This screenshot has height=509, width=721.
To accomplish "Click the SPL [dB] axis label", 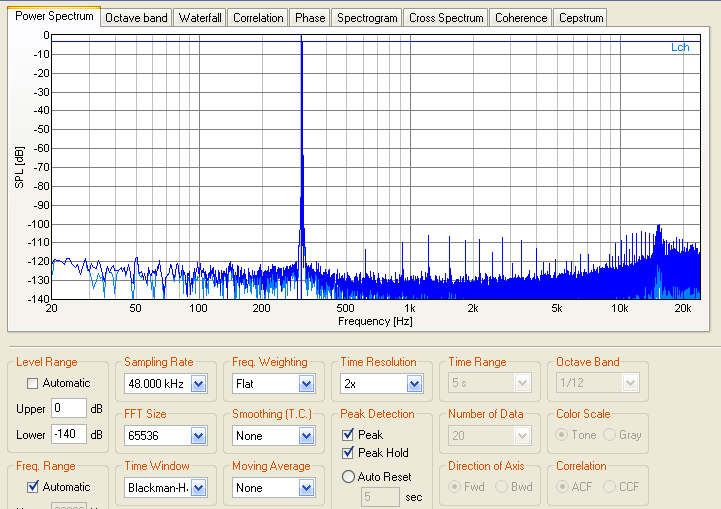I will coord(19,167).
